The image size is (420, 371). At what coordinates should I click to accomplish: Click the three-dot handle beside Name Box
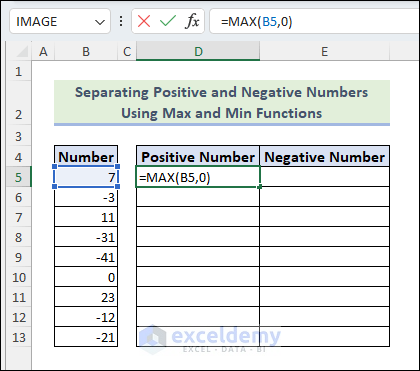click(x=121, y=22)
